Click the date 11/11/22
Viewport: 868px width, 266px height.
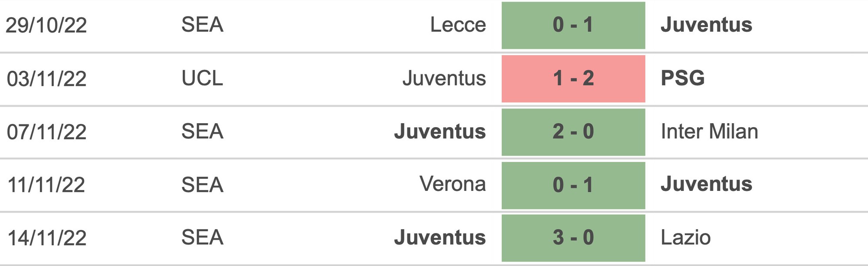tap(46, 185)
